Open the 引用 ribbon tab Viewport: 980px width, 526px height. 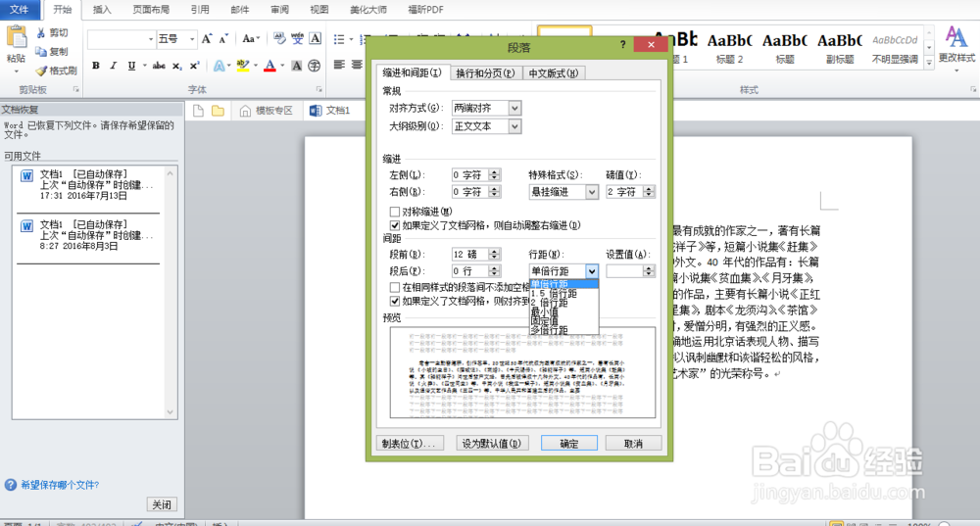click(200, 10)
